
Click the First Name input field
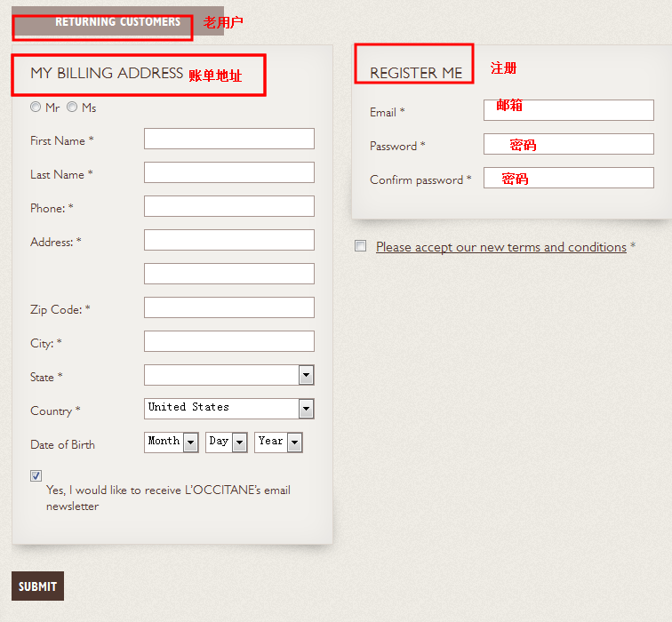coord(228,139)
